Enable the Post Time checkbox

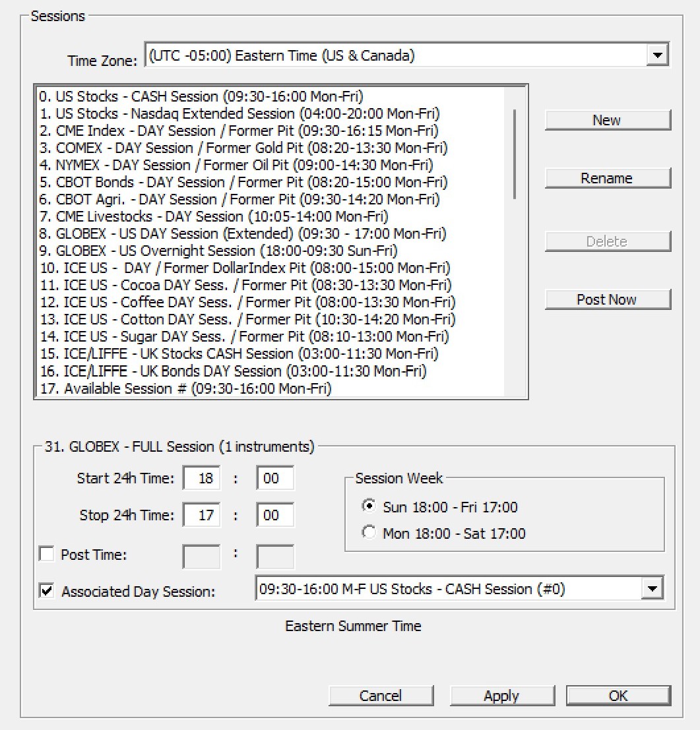tap(47, 554)
